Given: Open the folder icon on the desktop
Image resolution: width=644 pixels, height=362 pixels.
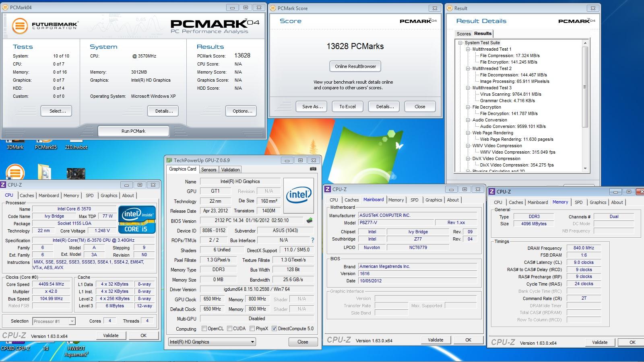Looking at the screenshot, I should click(x=45, y=172).
